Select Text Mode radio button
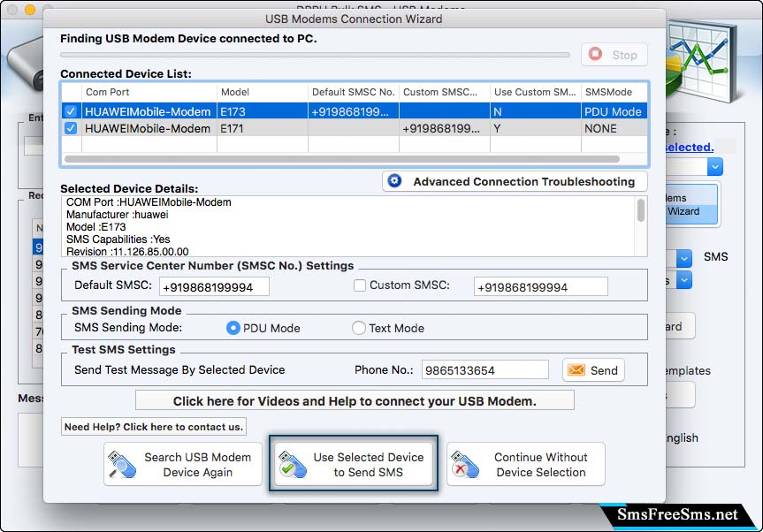The width and height of the screenshot is (763, 532). pos(359,328)
